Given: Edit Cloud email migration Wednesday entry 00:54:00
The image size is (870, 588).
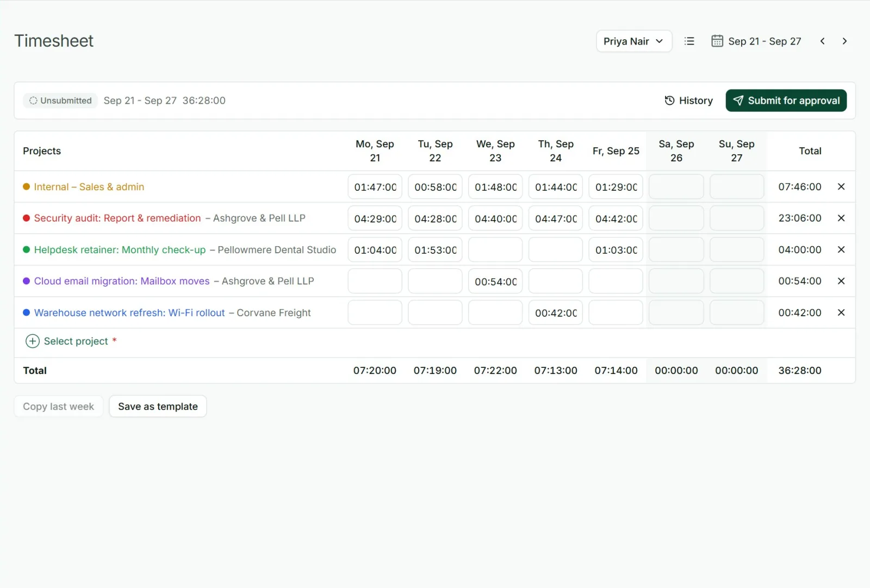Looking at the screenshot, I should point(495,282).
